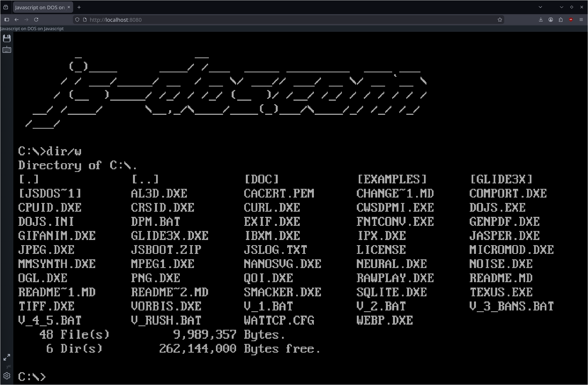Open the virtual keyboard icon in sidebar
The image size is (588, 385).
[x=7, y=50]
